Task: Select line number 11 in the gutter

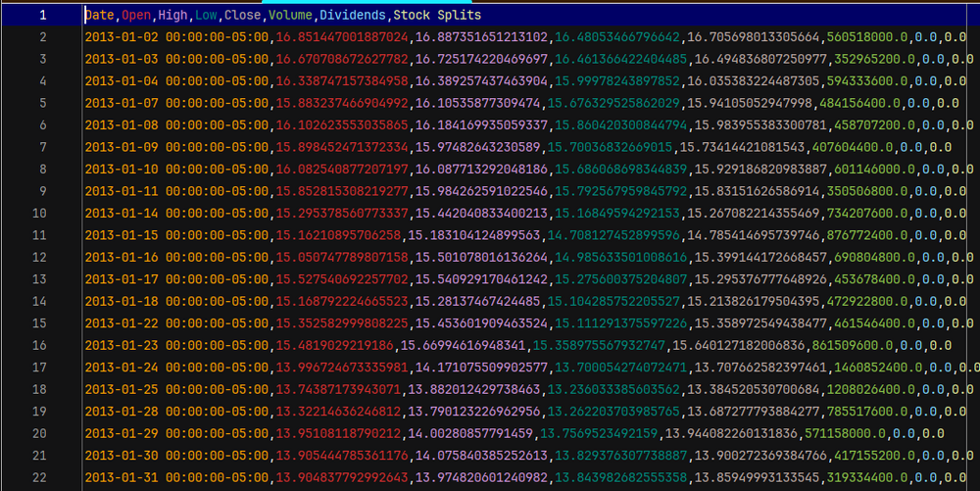Action: 39,235
